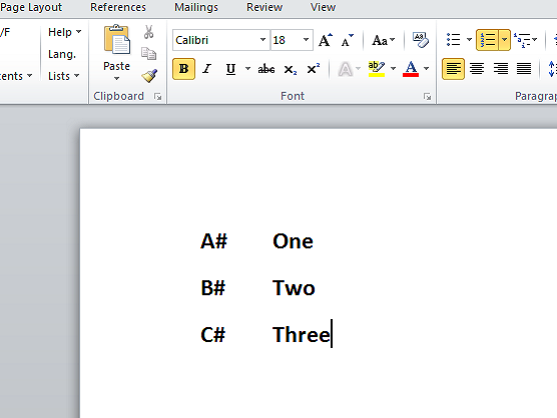Click the Clear Formatting eraser icon

(x=420, y=39)
